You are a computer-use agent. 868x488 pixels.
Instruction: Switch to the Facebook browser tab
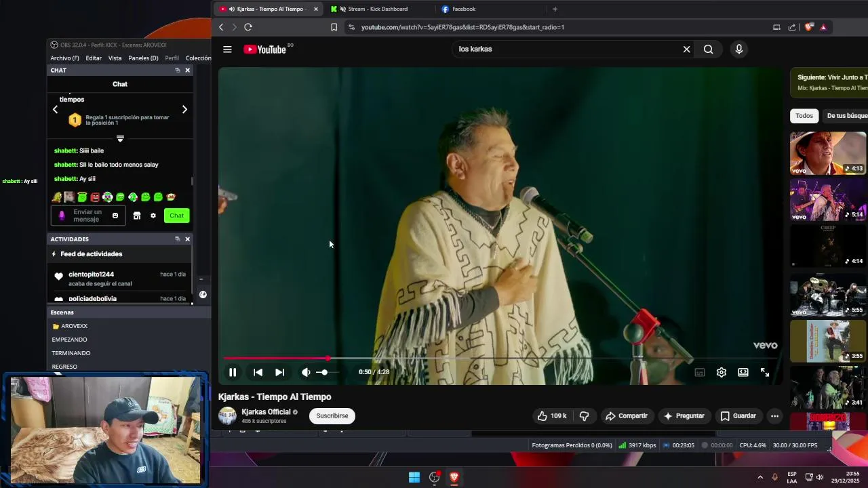click(464, 9)
